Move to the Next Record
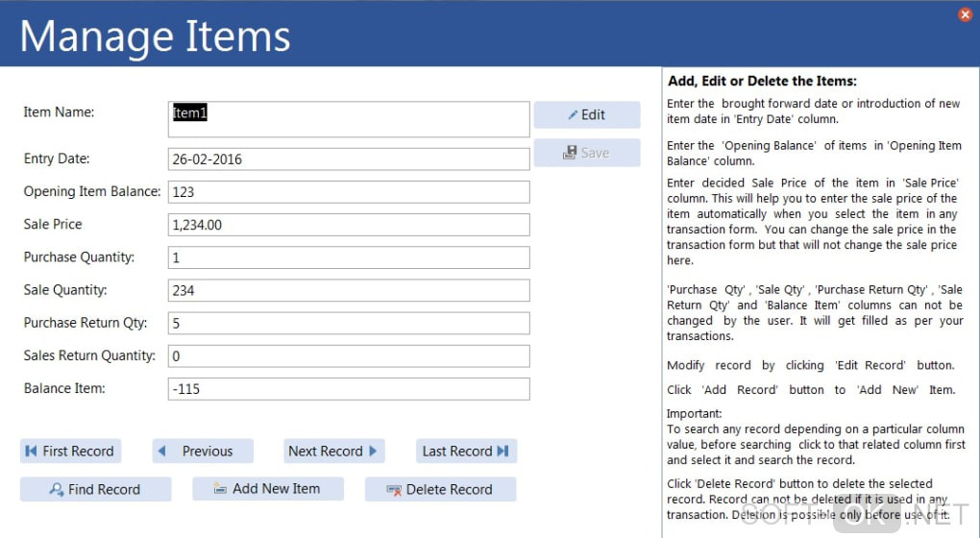Image resolution: width=980 pixels, height=538 pixels. [333, 452]
